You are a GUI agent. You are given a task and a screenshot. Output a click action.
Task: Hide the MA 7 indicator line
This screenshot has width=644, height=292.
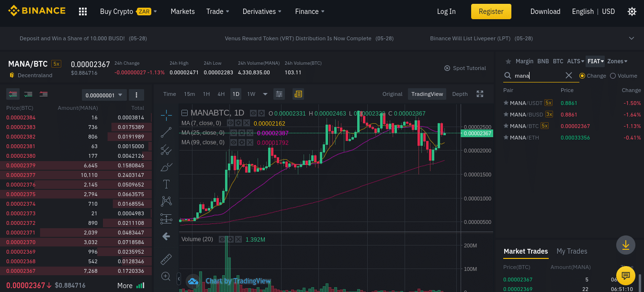pyautogui.click(x=230, y=123)
